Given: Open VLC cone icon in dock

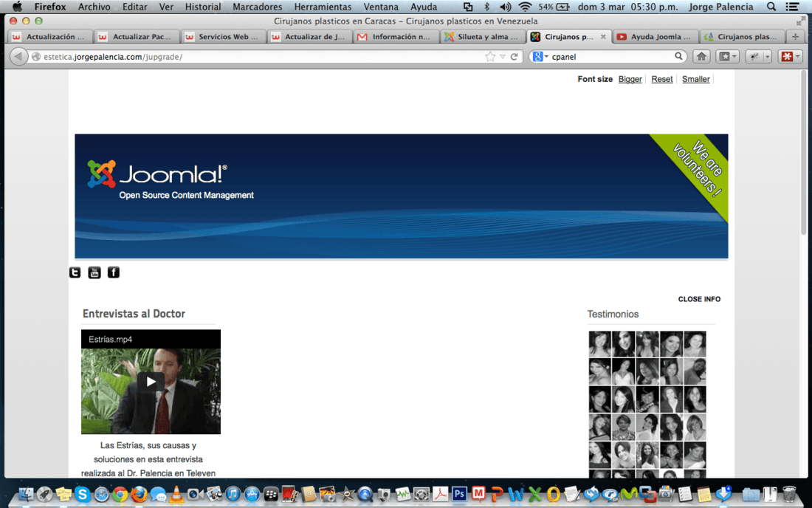Looking at the screenshot, I should 176,495.
